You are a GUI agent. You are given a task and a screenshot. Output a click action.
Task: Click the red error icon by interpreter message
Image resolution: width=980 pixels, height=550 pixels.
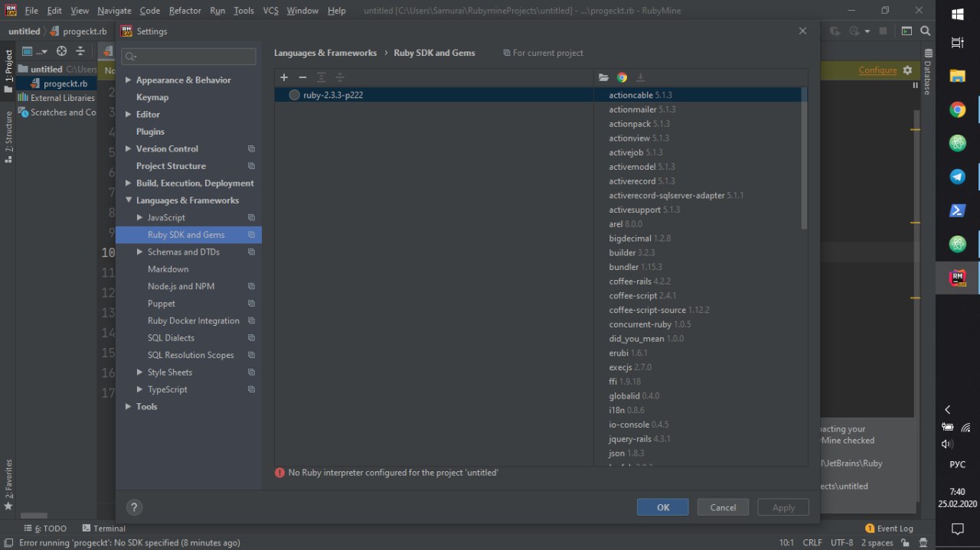click(279, 473)
